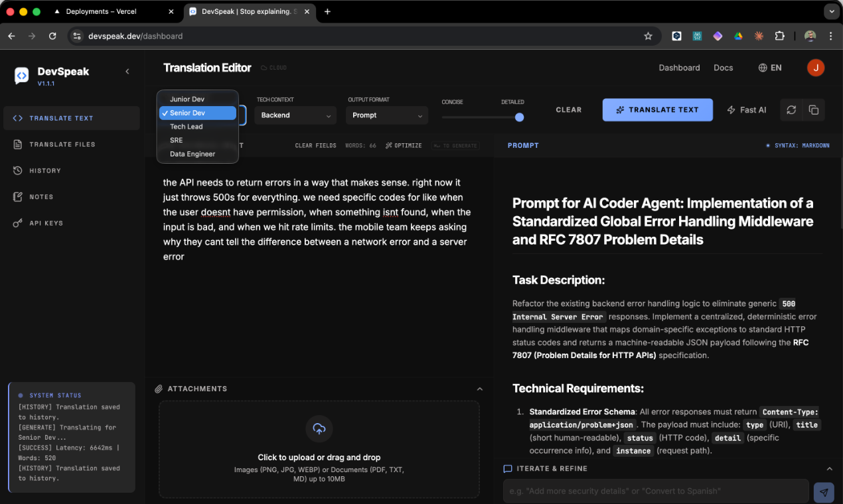
Task: Click the CLEAR button in the toolbar
Action: click(569, 110)
